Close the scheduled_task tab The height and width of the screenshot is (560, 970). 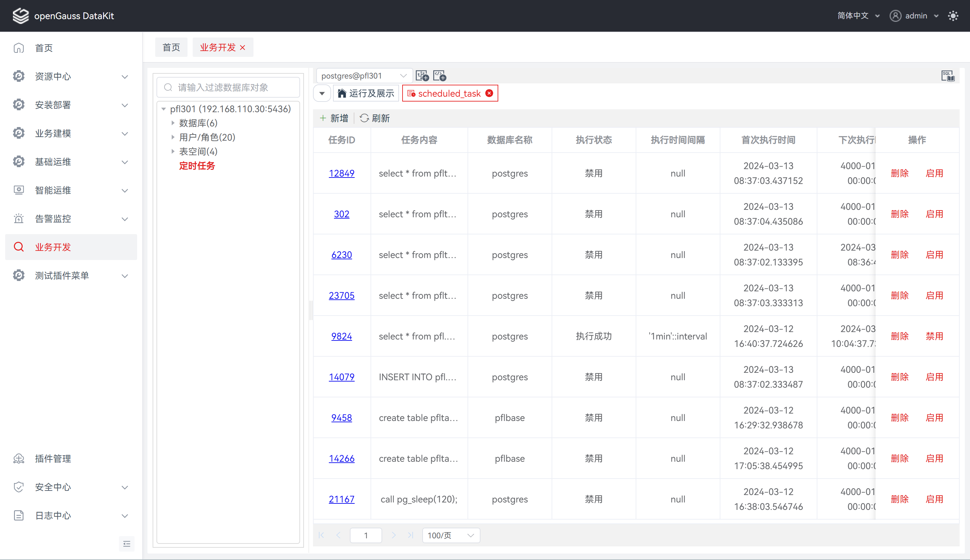click(489, 93)
